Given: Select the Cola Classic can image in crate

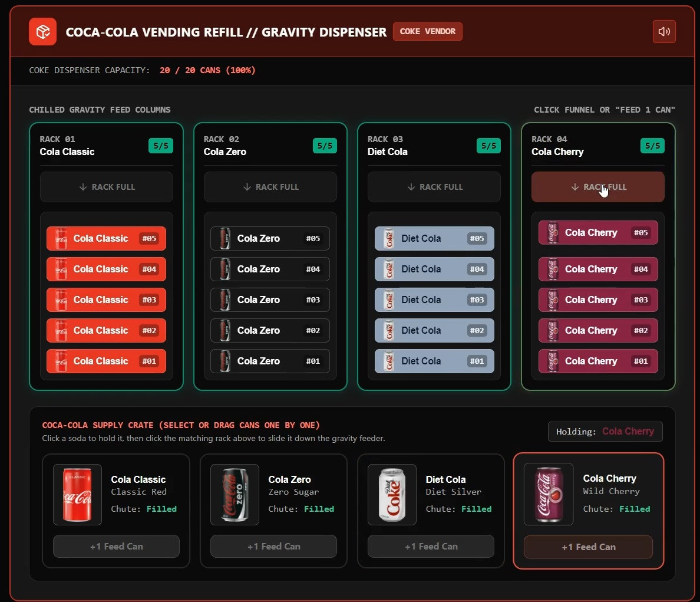Looking at the screenshot, I should click(77, 494).
